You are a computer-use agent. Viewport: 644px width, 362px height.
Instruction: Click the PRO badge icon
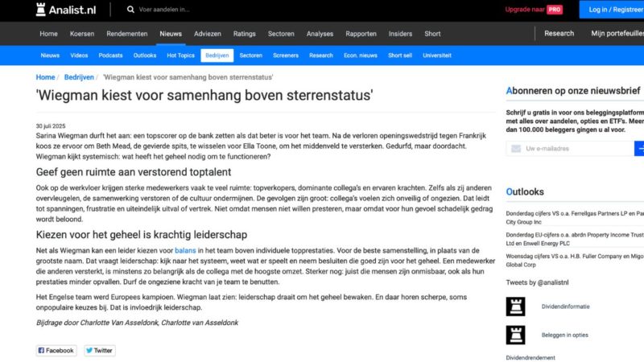555,10
